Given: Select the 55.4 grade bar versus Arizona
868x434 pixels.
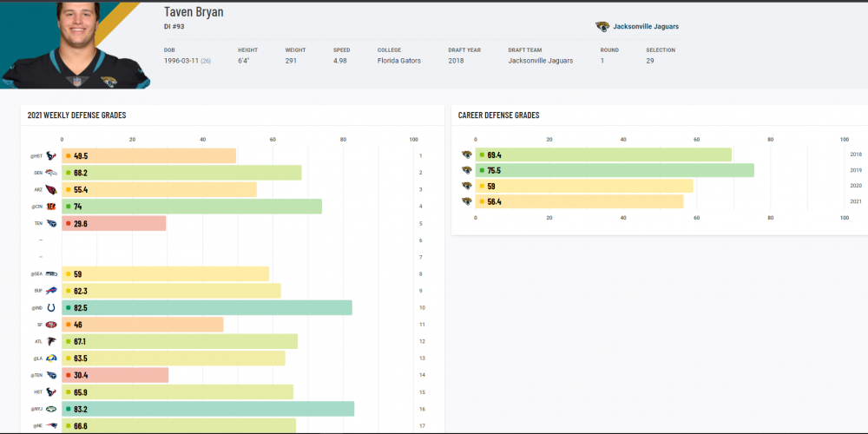Looking at the screenshot, I should tap(160, 190).
